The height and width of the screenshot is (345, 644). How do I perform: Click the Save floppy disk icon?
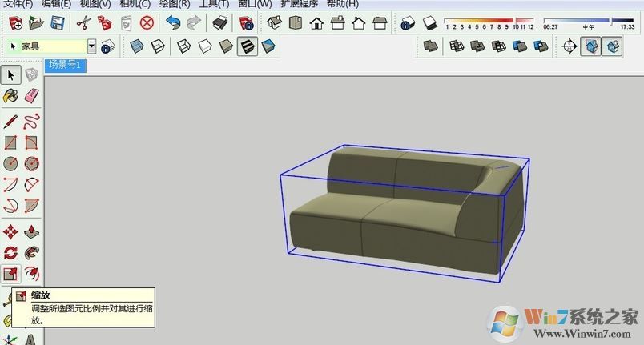58,23
